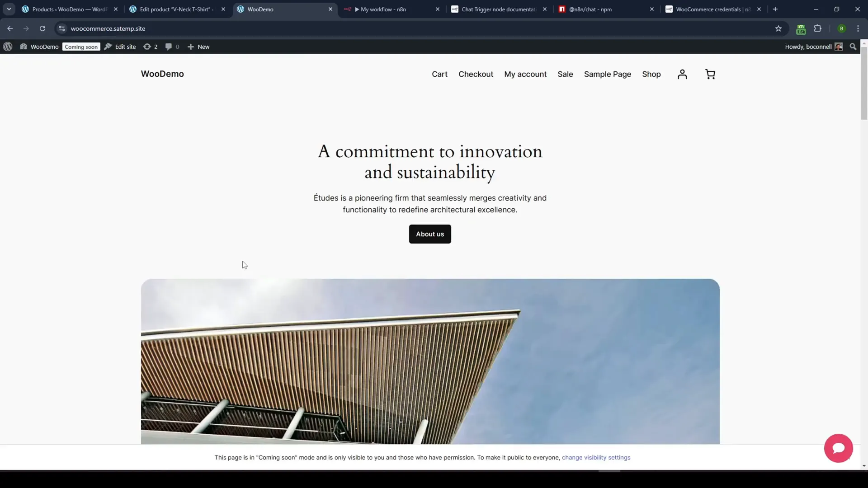Select the Shop menu item
Screen dimensions: 868x488
click(651, 74)
